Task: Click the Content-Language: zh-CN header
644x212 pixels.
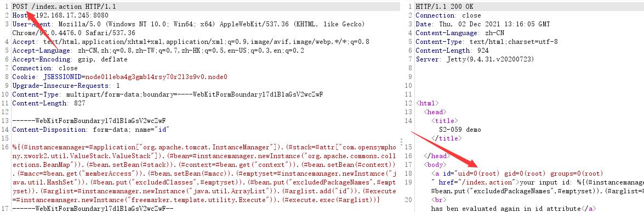Action: click(x=460, y=32)
